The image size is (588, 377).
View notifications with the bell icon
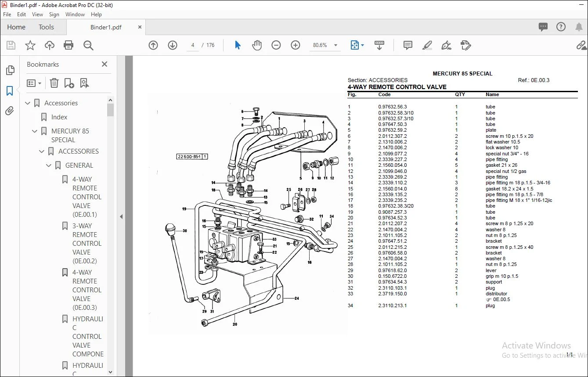(579, 27)
